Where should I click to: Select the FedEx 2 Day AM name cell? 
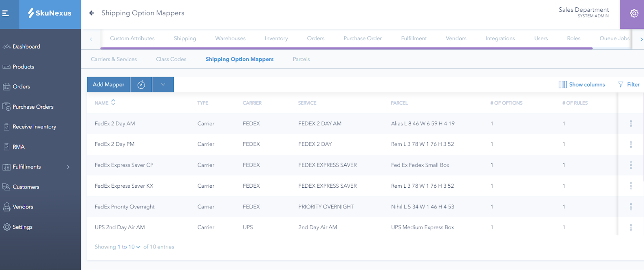[x=115, y=124]
